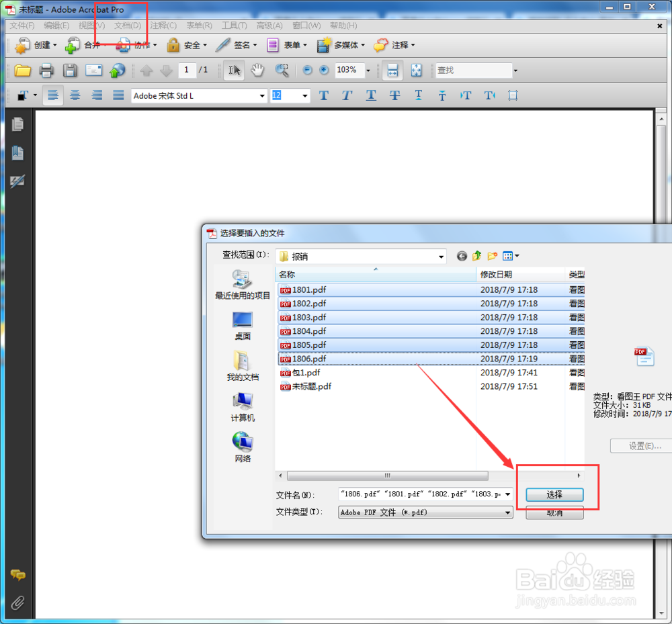Viewport: 672px width, 624px height.
Task: Click the Save floppy disk icon
Action: pos(70,71)
